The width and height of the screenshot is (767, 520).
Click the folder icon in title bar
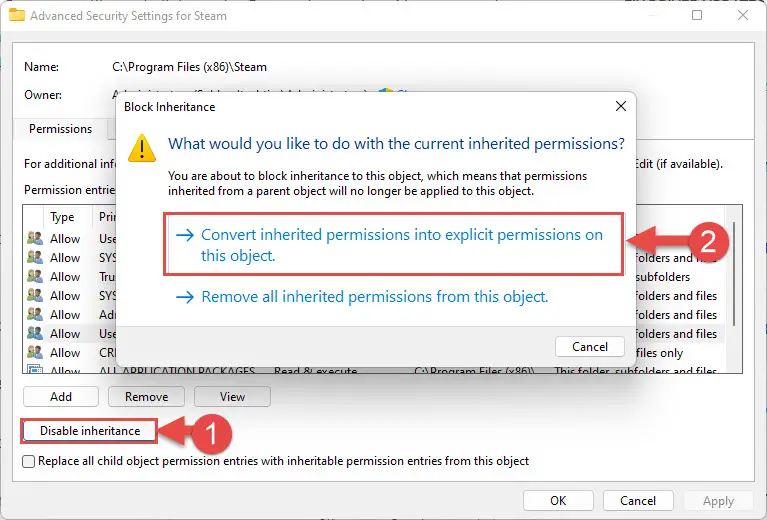[x=17, y=15]
